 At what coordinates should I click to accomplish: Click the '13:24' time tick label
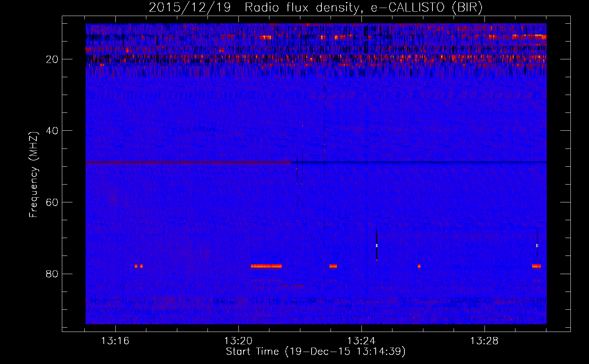click(x=361, y=341)
